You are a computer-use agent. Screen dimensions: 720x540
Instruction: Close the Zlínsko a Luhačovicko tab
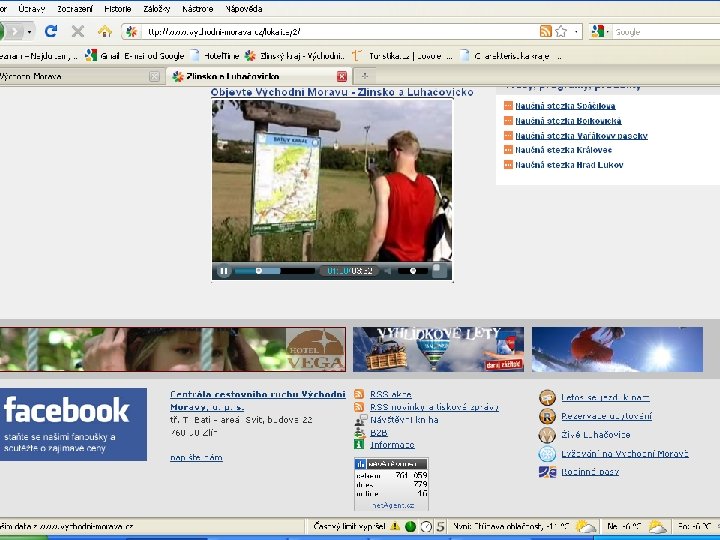342,76
